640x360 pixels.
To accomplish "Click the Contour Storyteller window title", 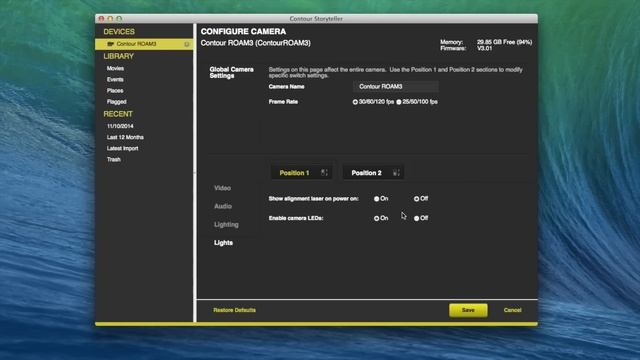I will [x=316, y=19].
